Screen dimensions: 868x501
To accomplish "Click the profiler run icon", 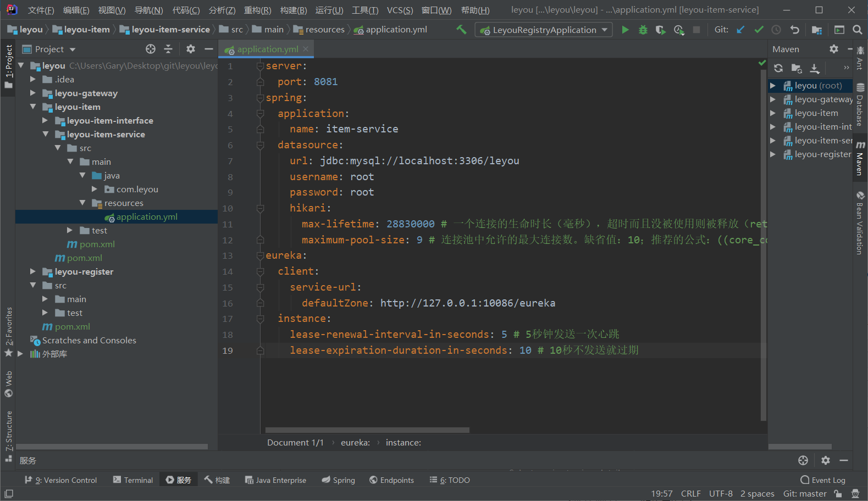I will 679,30.
